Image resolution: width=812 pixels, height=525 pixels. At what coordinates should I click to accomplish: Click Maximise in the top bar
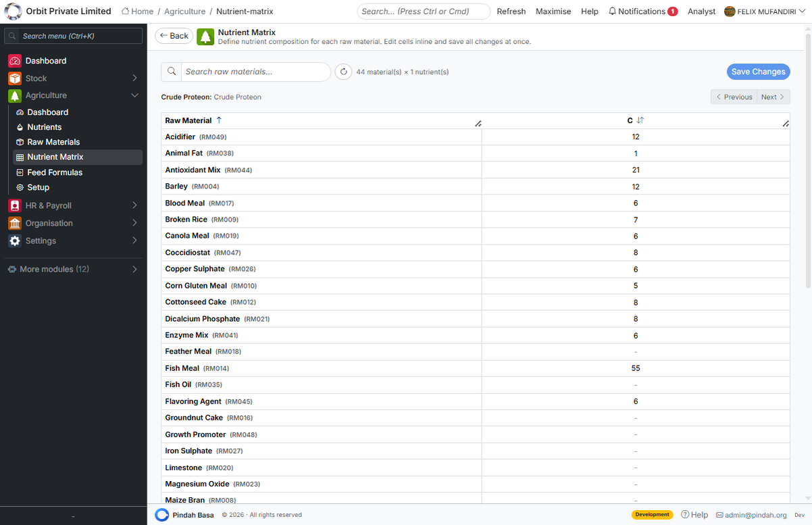[553, 11]
